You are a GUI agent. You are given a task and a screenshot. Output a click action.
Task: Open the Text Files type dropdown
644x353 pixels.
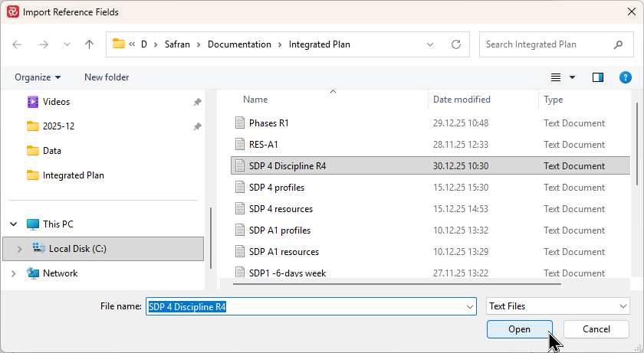[x=557, y=306]
